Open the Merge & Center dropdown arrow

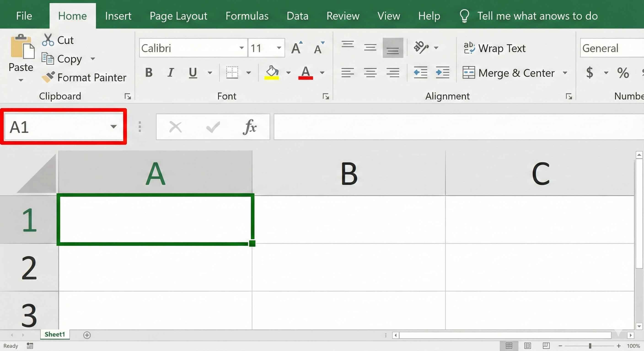click(565, 73)
